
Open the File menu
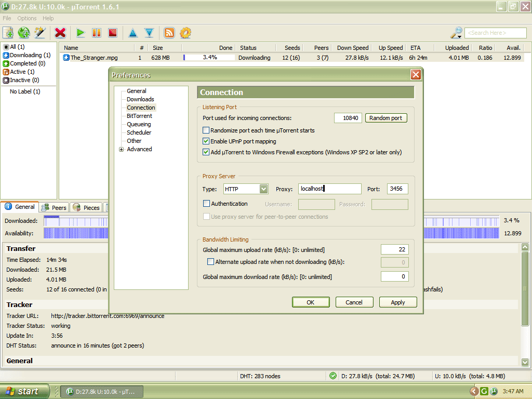tap(7, 18)
